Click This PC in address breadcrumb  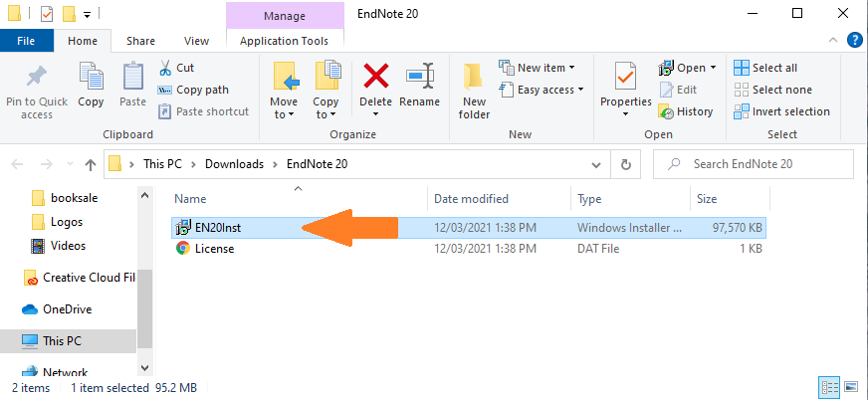click(x=162, y=164)
